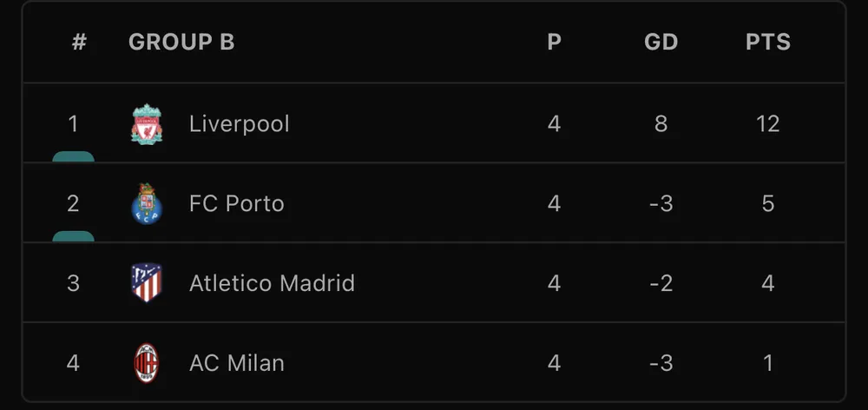Click the GROUP B column header
868x410 pixels.
(181, 42)
